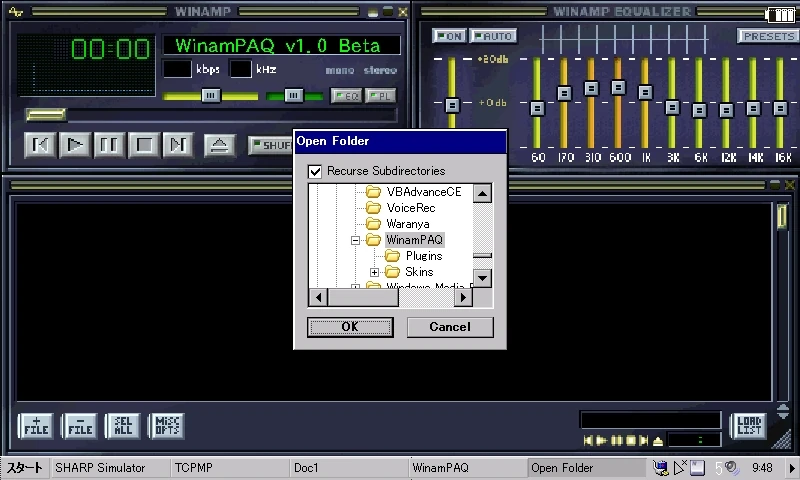The height and width of the screenshot is (480, 800).
Task: Open the Start (スタート) menu
Action: pos(24,468)
